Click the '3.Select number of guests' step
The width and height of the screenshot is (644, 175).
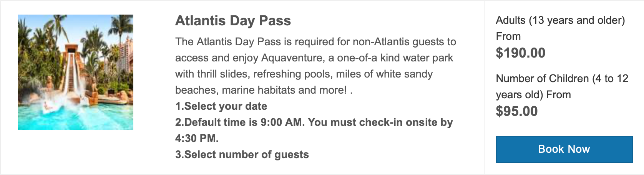(242, 155)
